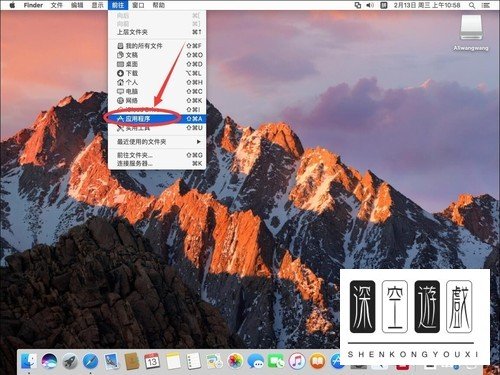Screen dimensions: 500x375
Task: Open Notification Center list icon
Action: pos(486,5)
